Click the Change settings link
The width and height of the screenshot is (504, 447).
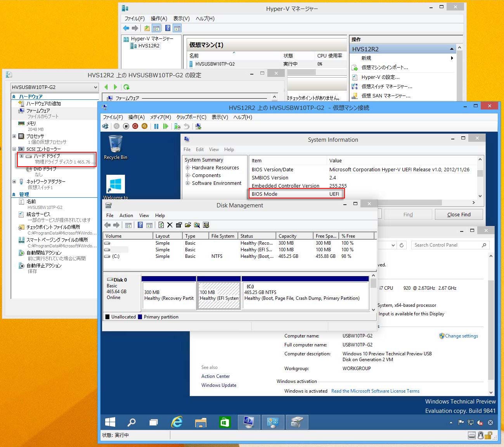461,336
